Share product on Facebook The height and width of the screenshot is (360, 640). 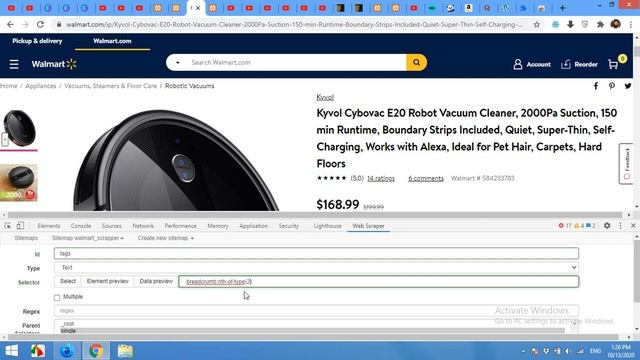(x=596, y=86)
